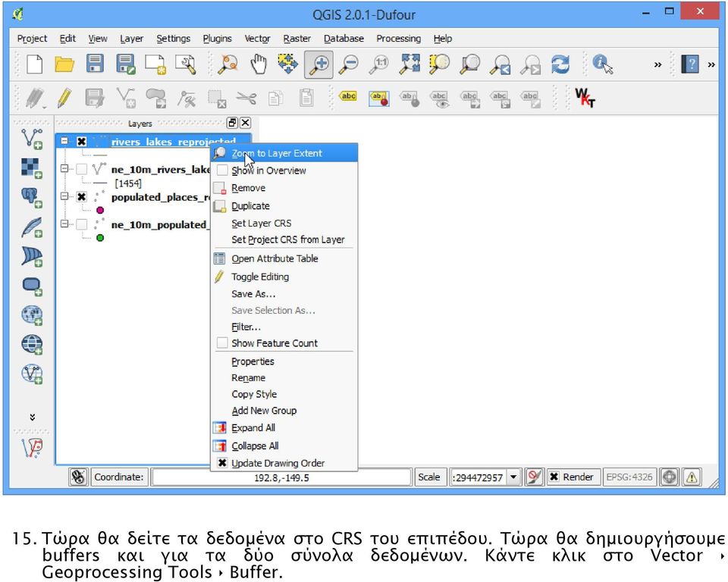Add a vector layer from the side toolbar

(32, 139)
